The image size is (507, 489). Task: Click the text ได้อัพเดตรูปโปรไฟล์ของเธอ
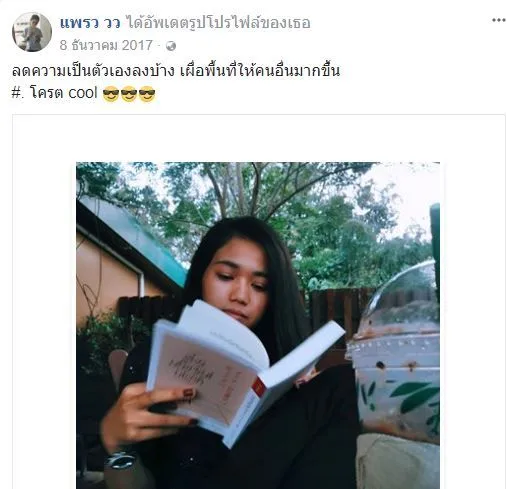pyautogui.click(x=219, y=23)
